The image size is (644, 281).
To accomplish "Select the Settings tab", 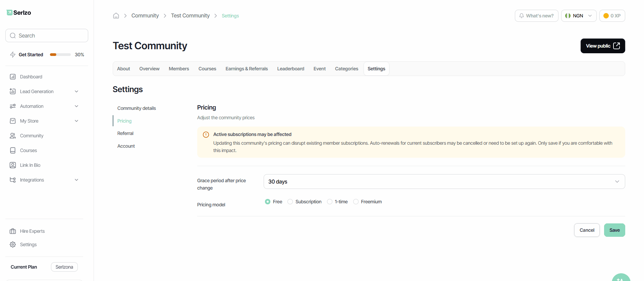I will coord(376,69).
